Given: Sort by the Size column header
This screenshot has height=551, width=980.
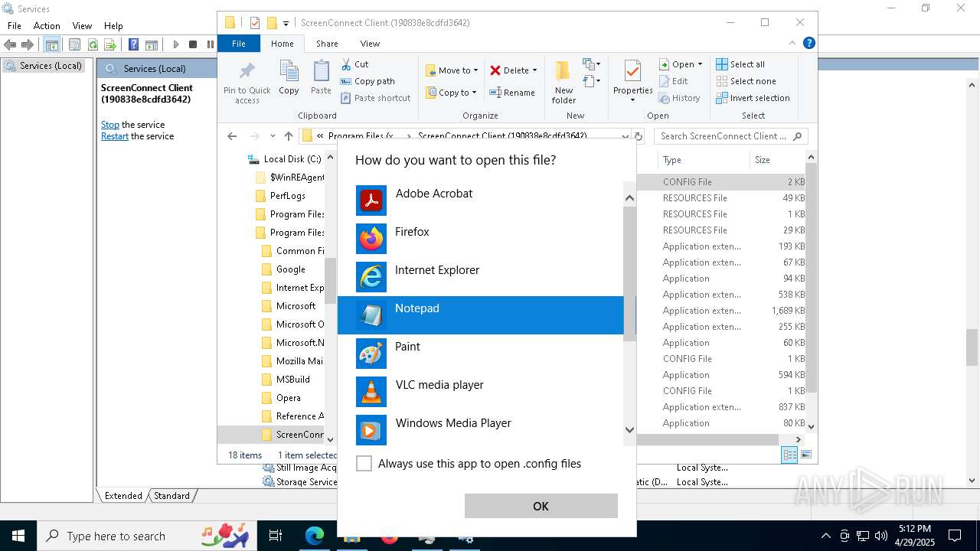Looking at the screenshot, I should click(777, 160).
